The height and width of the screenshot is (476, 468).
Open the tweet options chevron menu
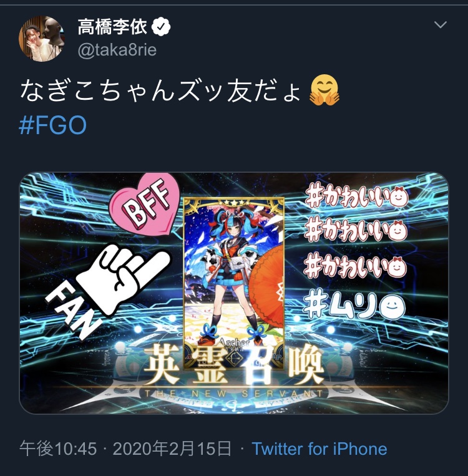pyautogui.click(x=440, y=24)
